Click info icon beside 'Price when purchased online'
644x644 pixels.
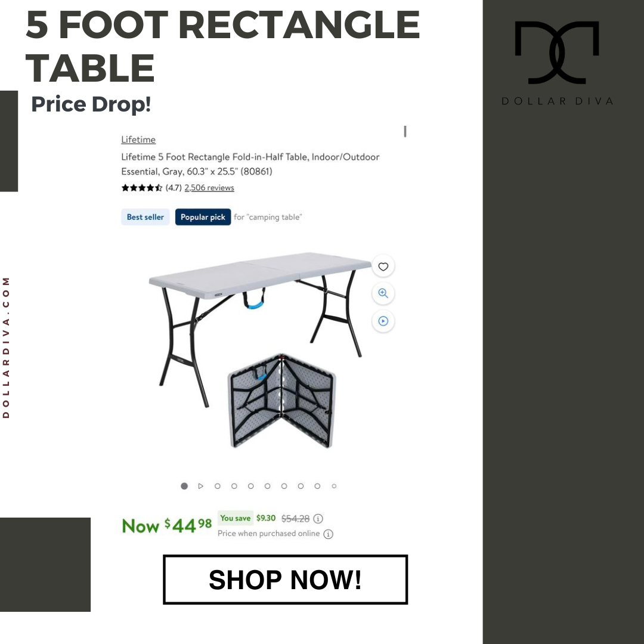[328, 534]
